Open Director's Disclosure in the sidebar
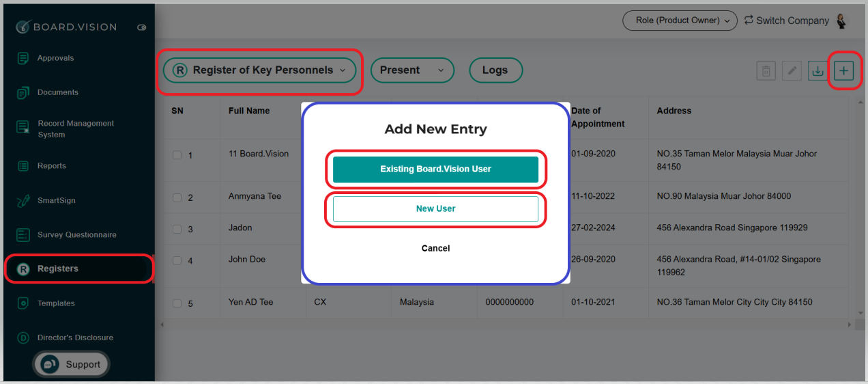Image resolution: width=868 pixels, height=384 pixels. coord(75,338)
